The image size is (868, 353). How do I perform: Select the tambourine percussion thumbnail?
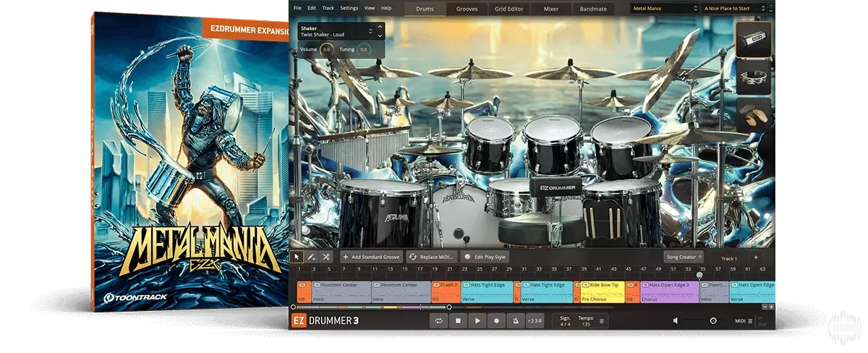pos(754,78)
